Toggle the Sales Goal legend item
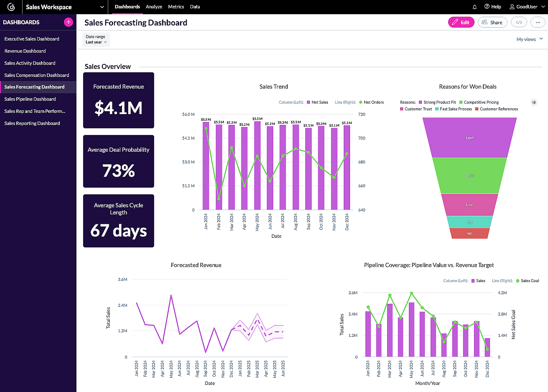This screenshot has height=392, width=548. point(528,280)
